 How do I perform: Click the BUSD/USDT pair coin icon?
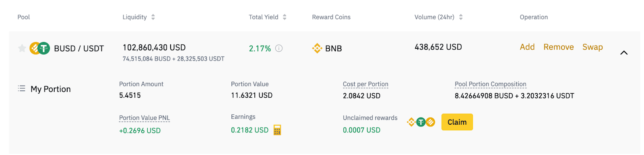pyautogui.click(x=40, y=48)
